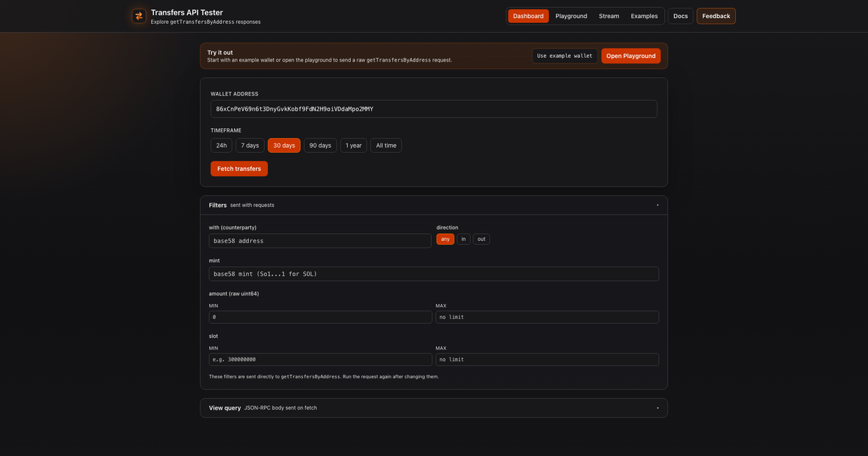Open the Stream tab
The height and width of the screenshot is (456, 868).
click(x=609, y=16)
